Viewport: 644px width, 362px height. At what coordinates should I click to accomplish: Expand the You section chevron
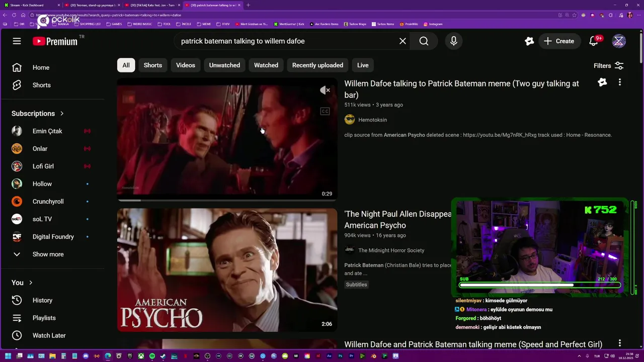31,283
